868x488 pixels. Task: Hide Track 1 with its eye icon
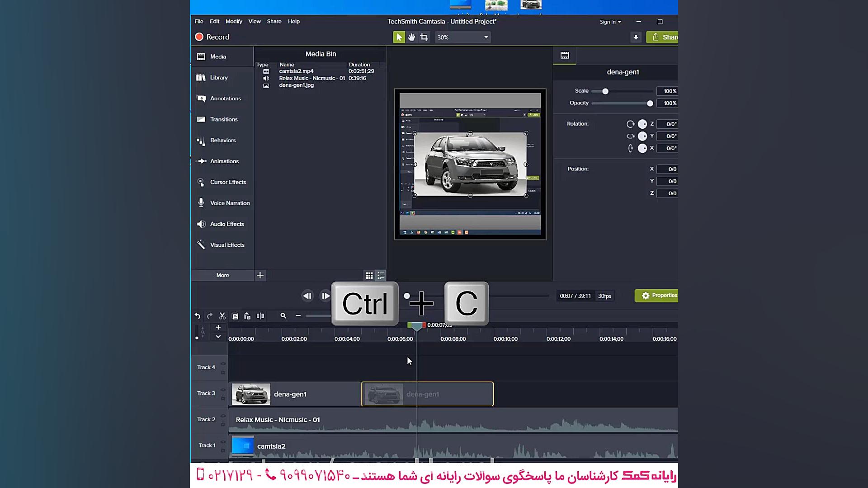click(223, 441)
